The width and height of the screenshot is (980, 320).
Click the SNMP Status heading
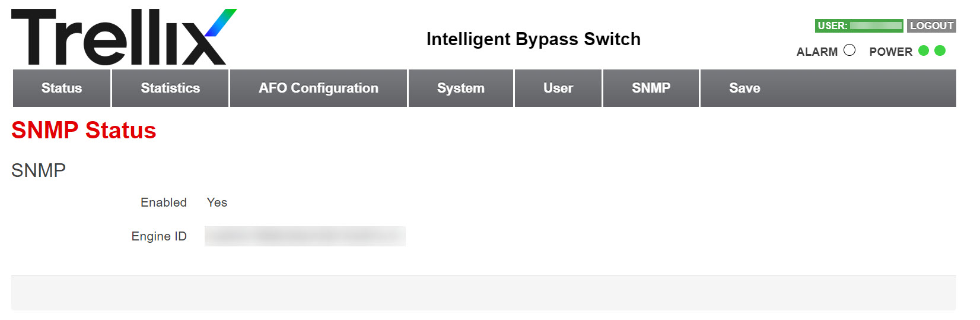click(x=84, y=130)
